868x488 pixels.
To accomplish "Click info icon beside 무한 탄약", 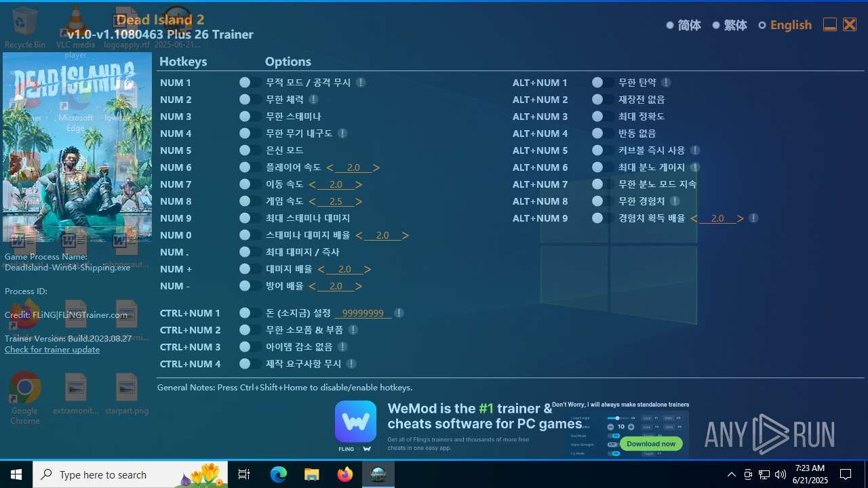I will (x=666, y=83).
